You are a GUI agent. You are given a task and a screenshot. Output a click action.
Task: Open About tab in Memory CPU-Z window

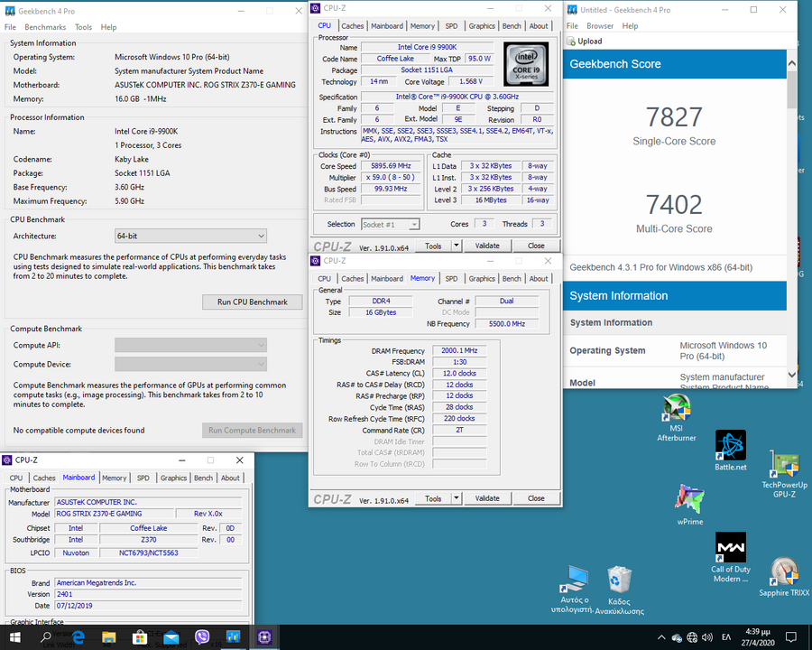pos(539,278)
